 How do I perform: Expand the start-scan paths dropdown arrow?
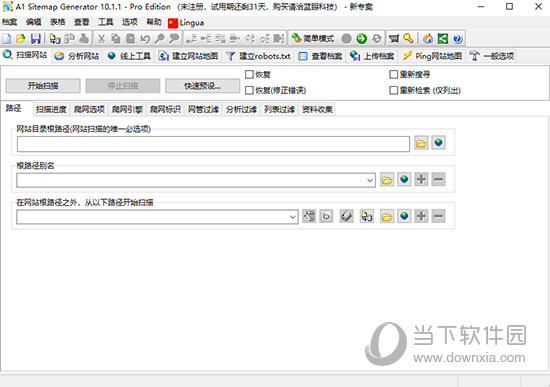(x=293, y=217)
